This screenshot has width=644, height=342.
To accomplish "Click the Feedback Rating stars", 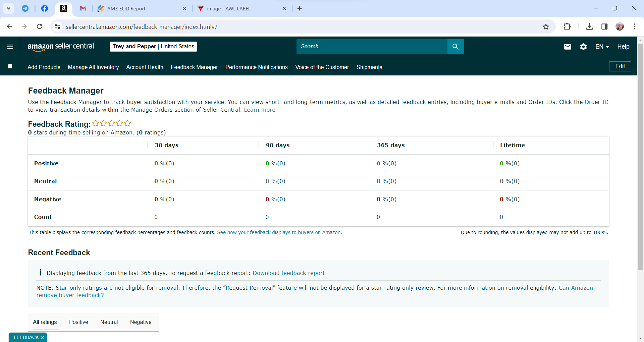I will (x=112, y=123).
